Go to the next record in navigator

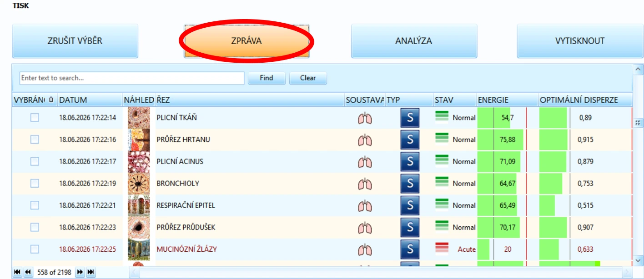[x=80, y=272]
